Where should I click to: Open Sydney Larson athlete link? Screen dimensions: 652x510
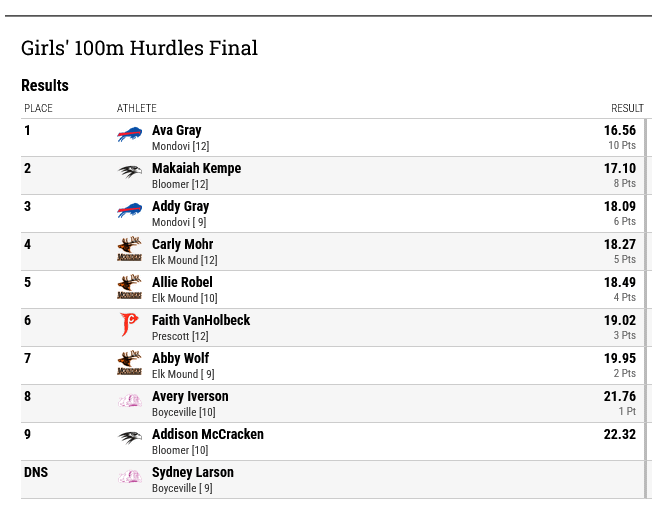pos(193,472)
